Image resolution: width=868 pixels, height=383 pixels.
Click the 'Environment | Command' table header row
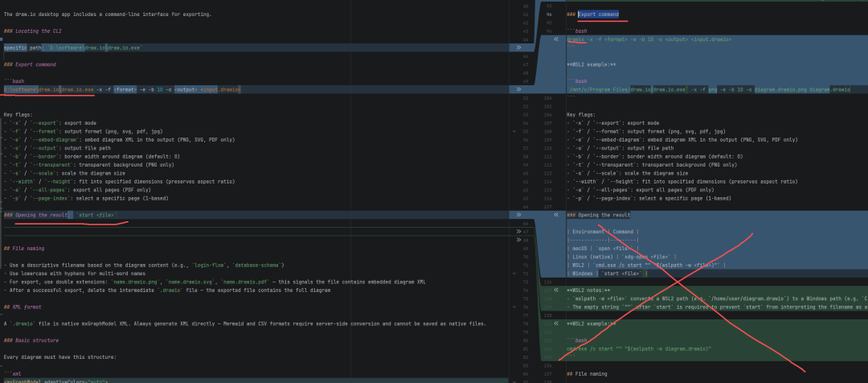coord(601,231)
